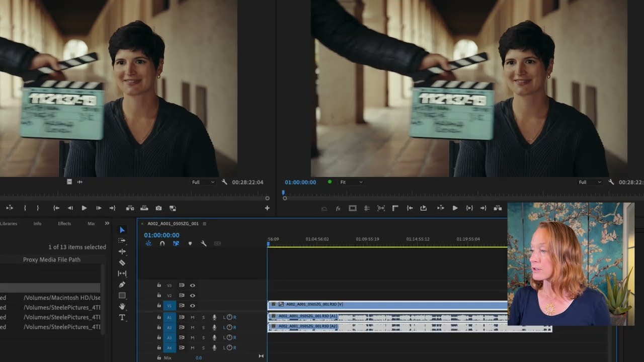
Task: Click the Export Frame camera icon
Action: click(x=158, y=208)
